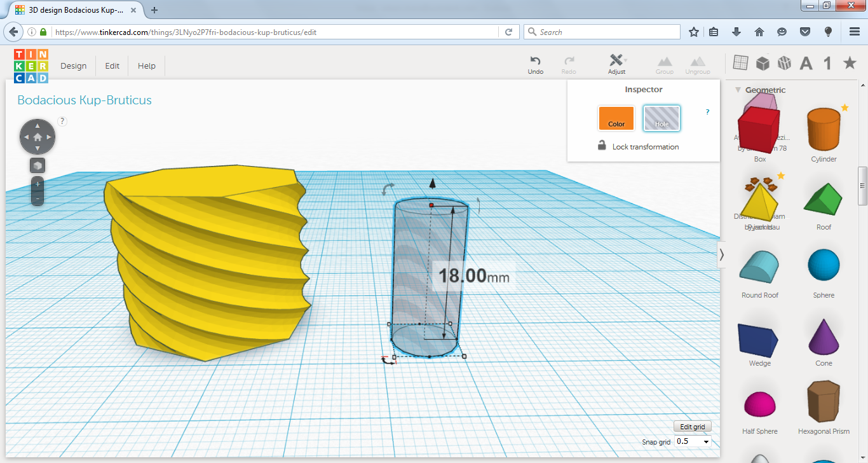Zoom in with the plus button

(x=37, y=184)
